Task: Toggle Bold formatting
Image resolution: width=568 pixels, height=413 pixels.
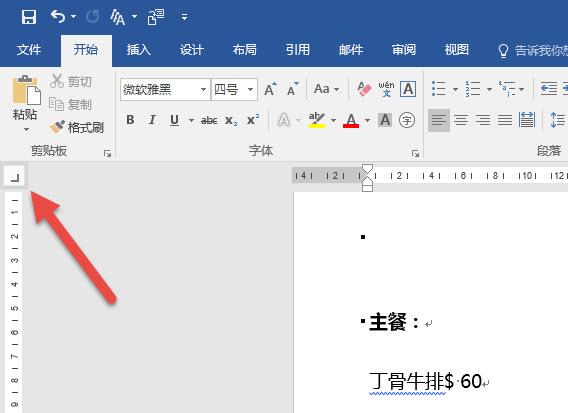Action: click(x=130, y=120)
